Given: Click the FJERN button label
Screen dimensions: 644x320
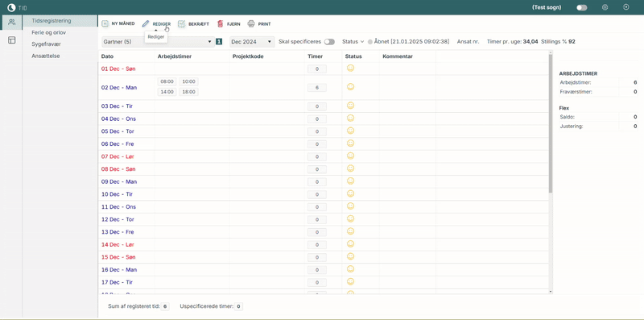Looking at the screenshot, I should click(x=233, y=24).
